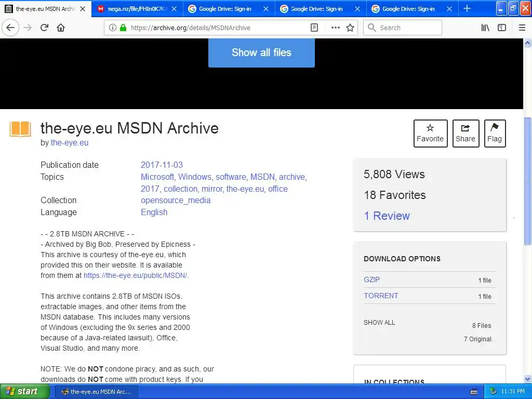Viewport: 532px width, 399px height.
Task: Open the software topic link
Action: coord(231,177)
